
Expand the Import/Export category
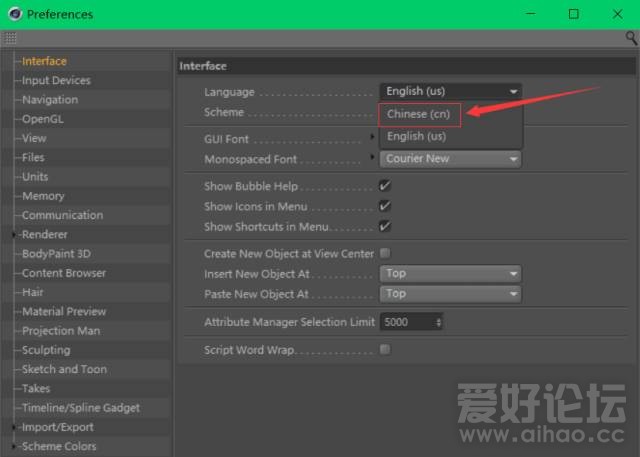point(14,427)
